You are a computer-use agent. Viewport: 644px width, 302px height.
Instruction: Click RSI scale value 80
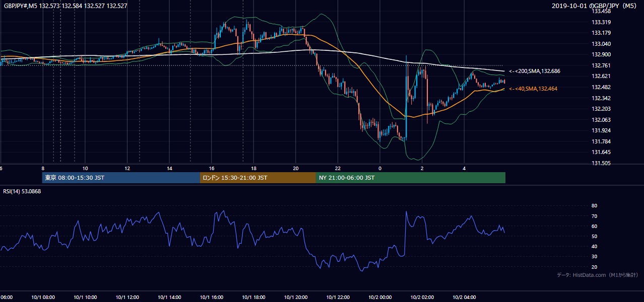point(595,206)
